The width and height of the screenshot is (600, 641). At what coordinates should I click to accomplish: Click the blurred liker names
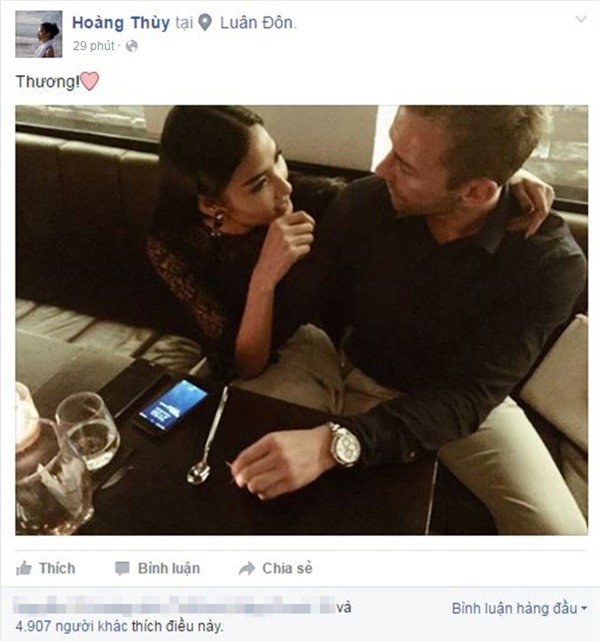pos(175,606)
